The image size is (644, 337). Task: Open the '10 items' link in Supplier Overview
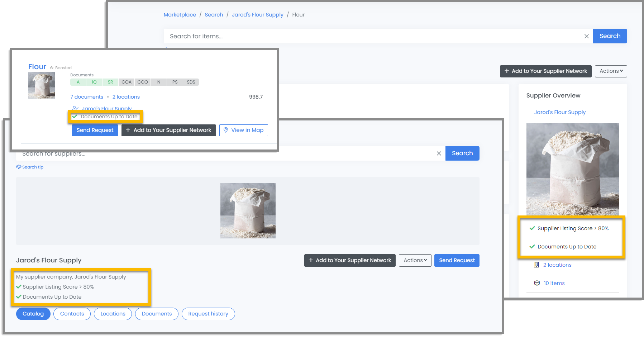click(x=554, y=283)
